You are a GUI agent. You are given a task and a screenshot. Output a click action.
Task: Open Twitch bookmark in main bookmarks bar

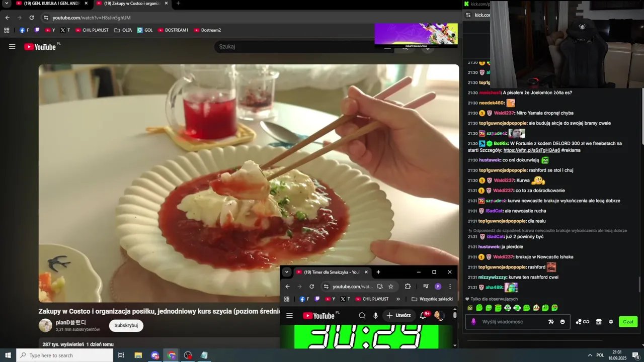[x=37, y=30]
